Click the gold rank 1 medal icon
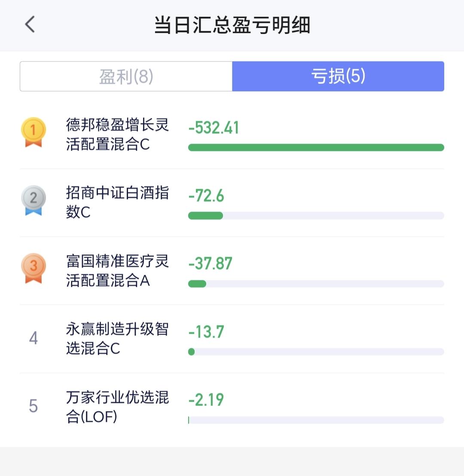Viewport: 464px width, 476px height. pyautogui.click(x=34, y=132)
